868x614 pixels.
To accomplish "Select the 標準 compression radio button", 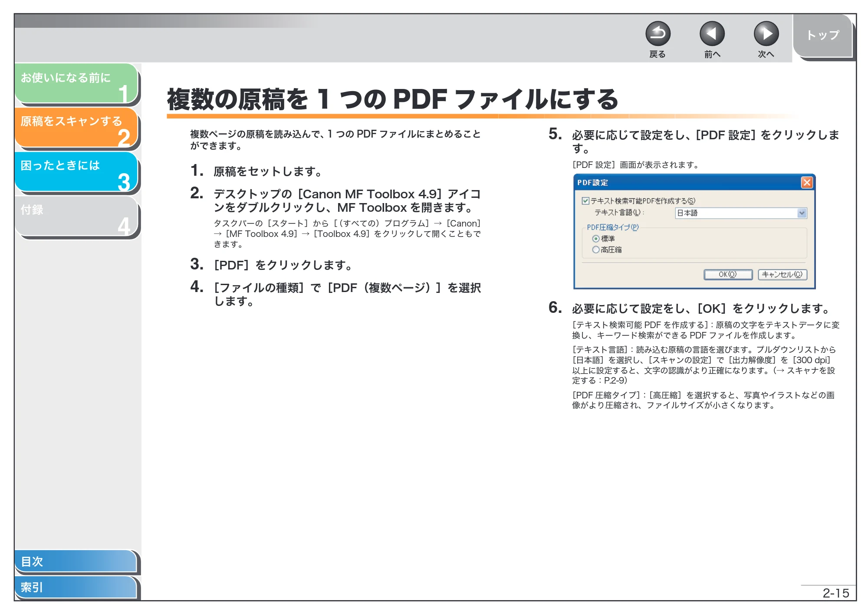I will (596, 239).
